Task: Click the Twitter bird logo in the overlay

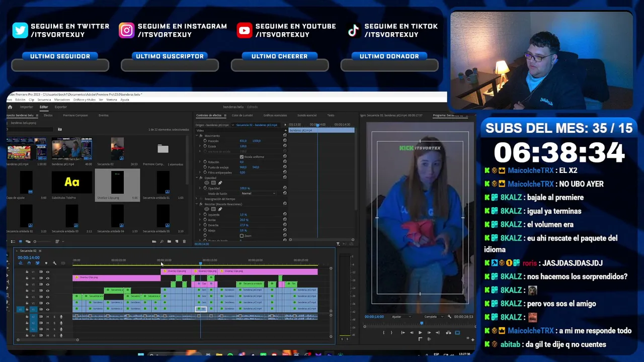Action: [20, 31]
